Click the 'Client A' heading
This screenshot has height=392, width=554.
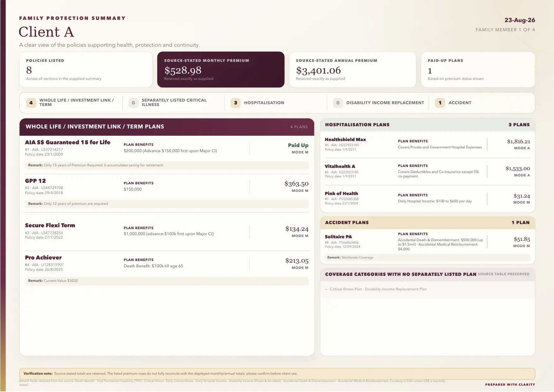pyautogui.click(x=46, y=32)
